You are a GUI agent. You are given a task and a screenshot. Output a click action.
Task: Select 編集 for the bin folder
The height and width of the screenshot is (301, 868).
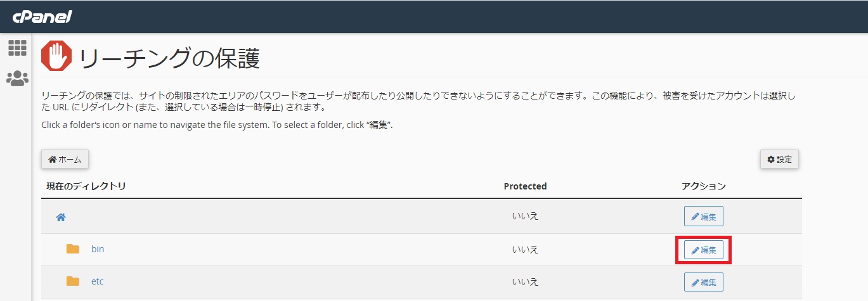pyautogui.click(x=704, y=250)
